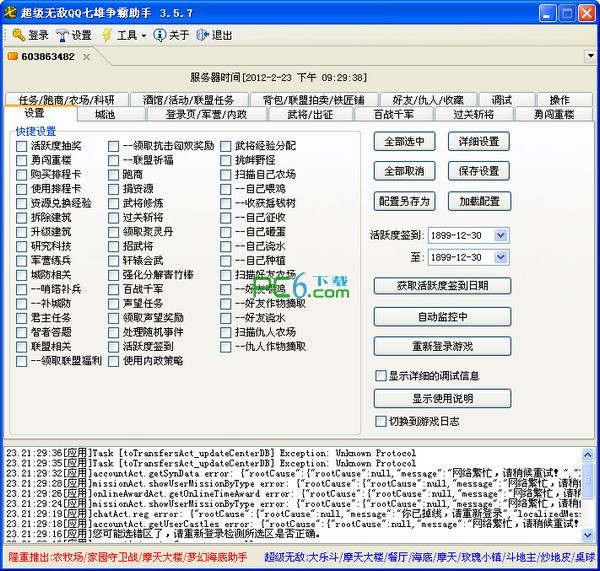Switch to 任务/跑商/农场/科研 tab
Screen dimensions: 600x571
67,100
